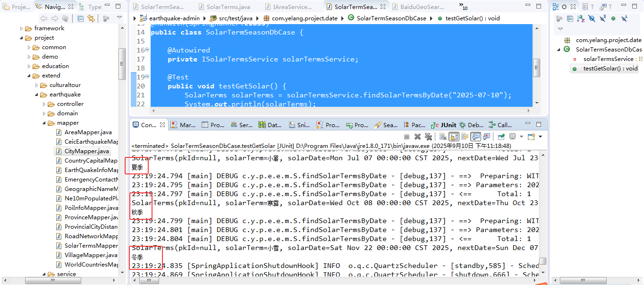Screen dimensions: 644x285
Task: Switch to the Project Explorer tab
Action: coord(17,7)
